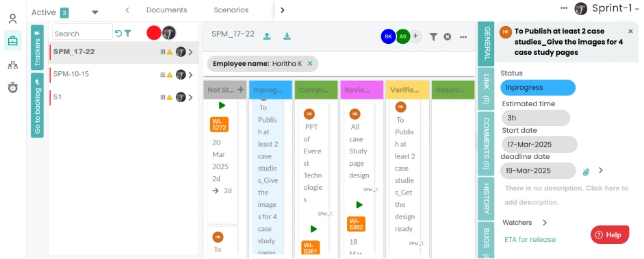
Task: Open the Active sprints dropdown arrow
Action: pos(95,12)
